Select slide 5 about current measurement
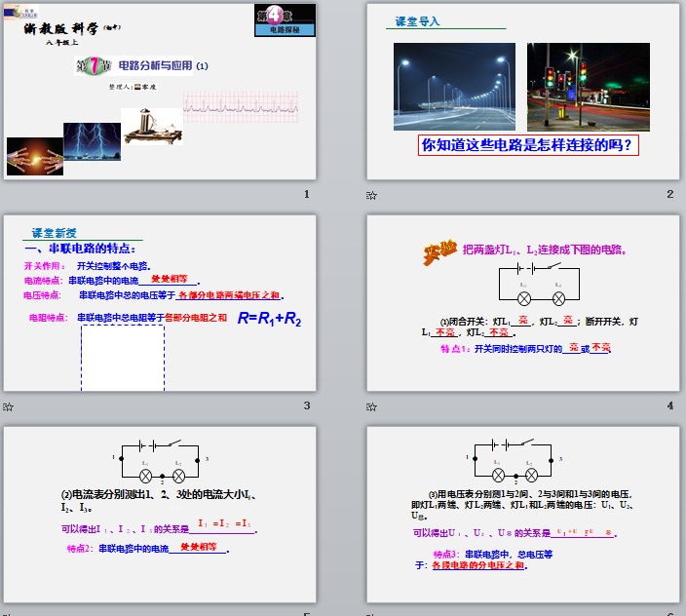Viewport: 686px width, 616px height. (161, 517)
